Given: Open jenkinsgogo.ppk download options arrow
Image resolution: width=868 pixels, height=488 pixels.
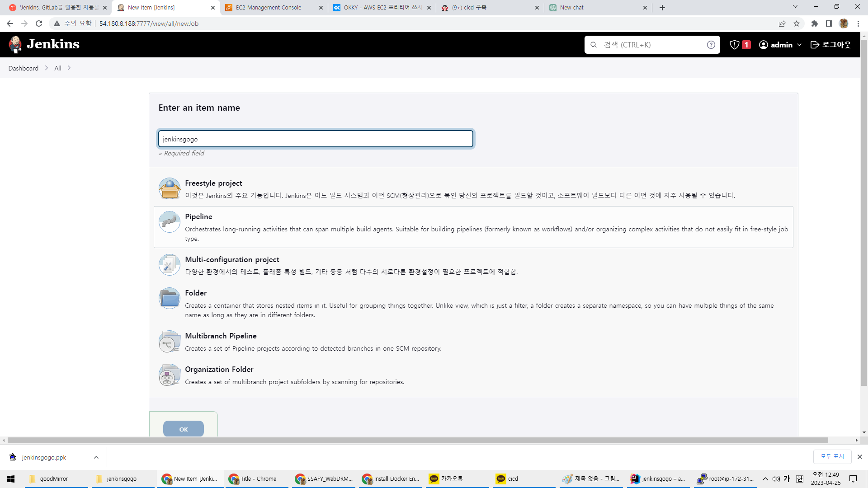Looking at the screenshot, I should click(x=96, y=457).
